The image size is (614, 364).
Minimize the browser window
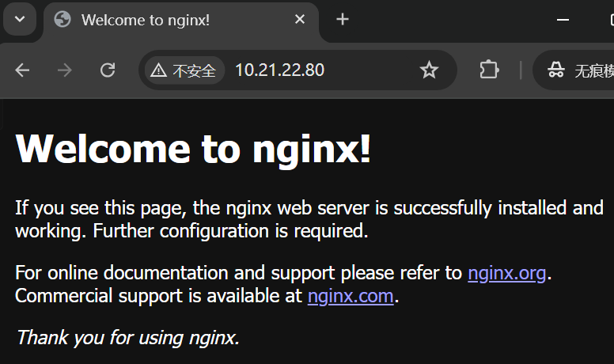pyautogui.click(x=563, y=20)
